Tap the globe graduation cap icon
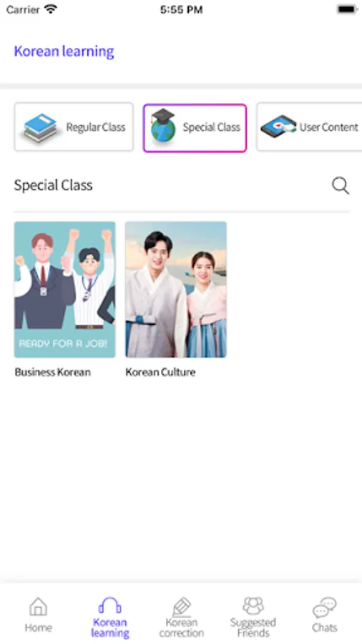The height and width of the screenshot is (644, 362). (x=163, y=126)
